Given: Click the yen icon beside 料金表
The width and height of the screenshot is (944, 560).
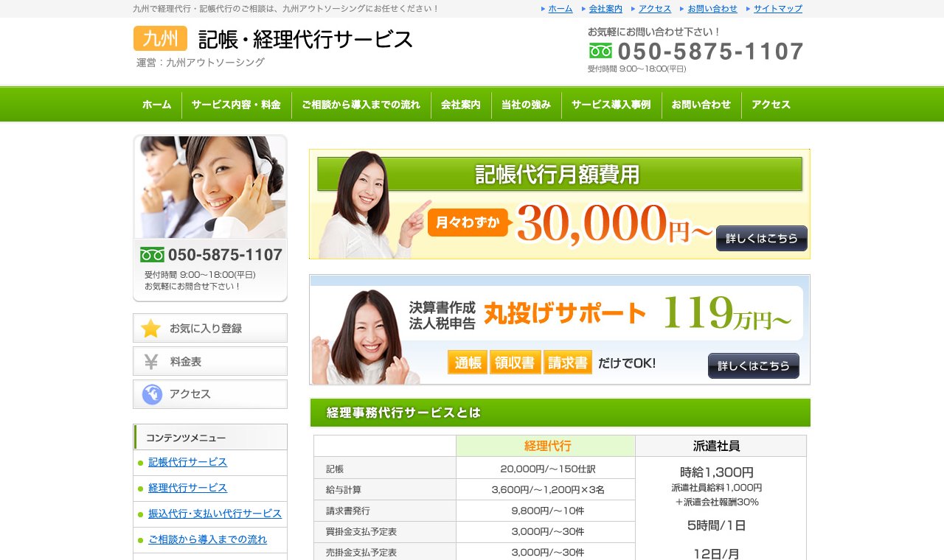Looking at the screenshot, I should click(x=151, y=362).
